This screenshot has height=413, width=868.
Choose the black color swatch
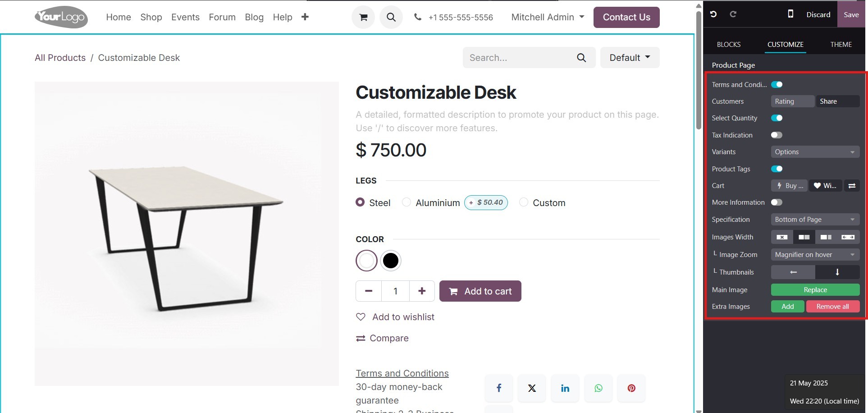[391, 261]
